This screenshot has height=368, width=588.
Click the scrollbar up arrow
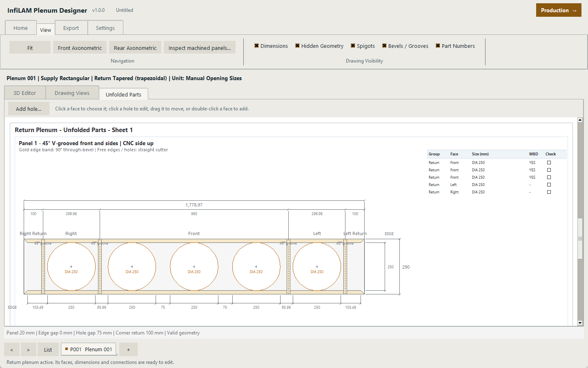(x=580, y=120)
